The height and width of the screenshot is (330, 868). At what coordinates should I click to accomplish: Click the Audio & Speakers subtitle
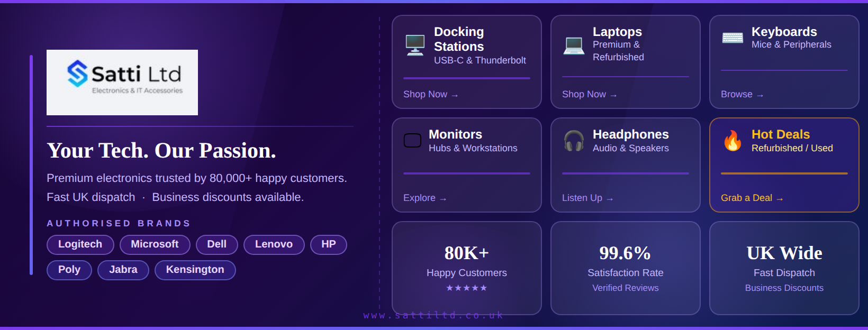[631, 148]
